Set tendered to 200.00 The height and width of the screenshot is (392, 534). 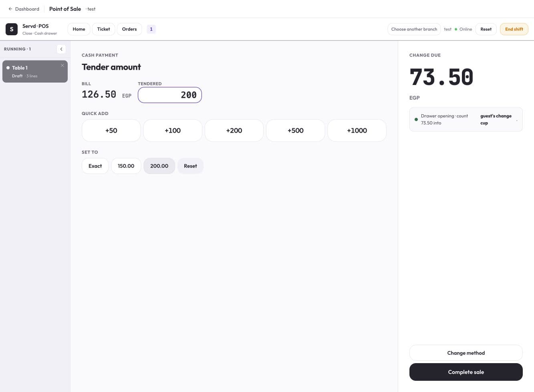click(159, 166)
